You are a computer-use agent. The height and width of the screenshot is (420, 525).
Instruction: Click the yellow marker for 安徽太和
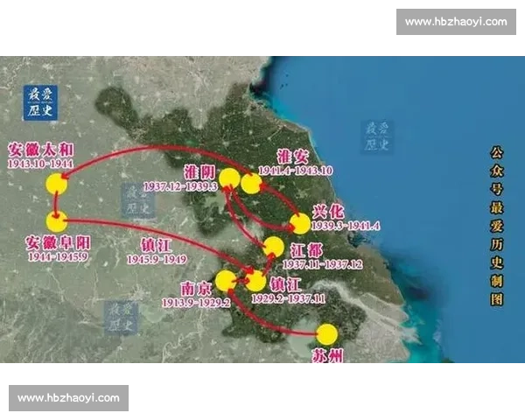pyautogui.click(x=57, y=184)
